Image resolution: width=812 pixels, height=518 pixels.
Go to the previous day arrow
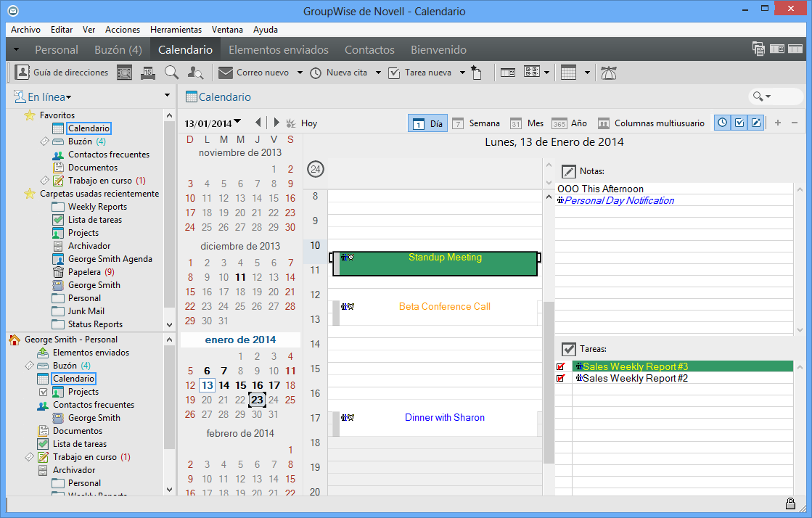tap(258, 123)
